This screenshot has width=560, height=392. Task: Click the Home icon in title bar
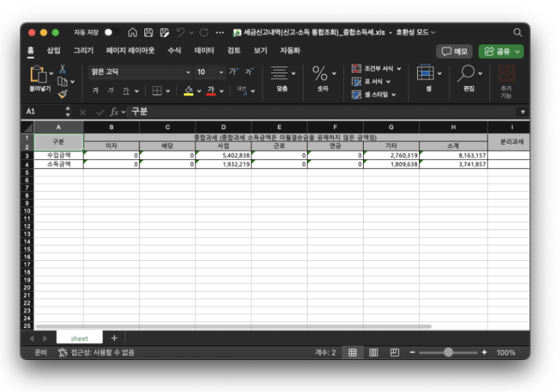coord(133,32)
